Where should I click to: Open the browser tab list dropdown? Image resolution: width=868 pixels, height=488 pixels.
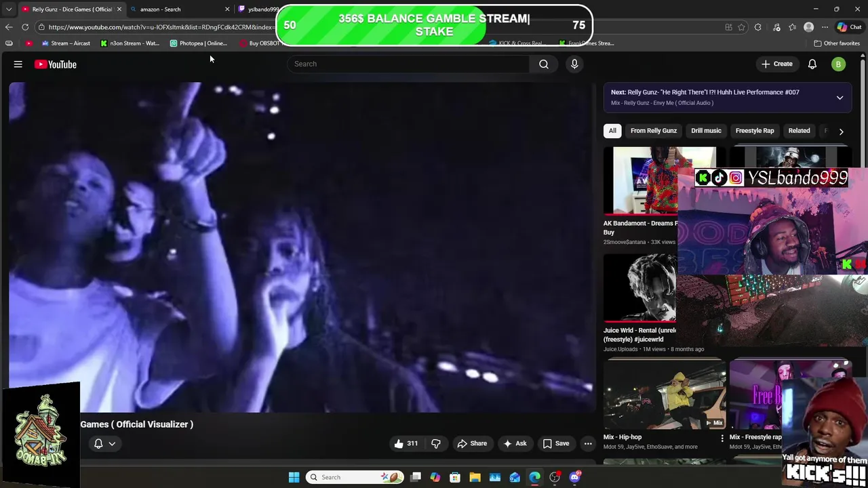[9, 9]
